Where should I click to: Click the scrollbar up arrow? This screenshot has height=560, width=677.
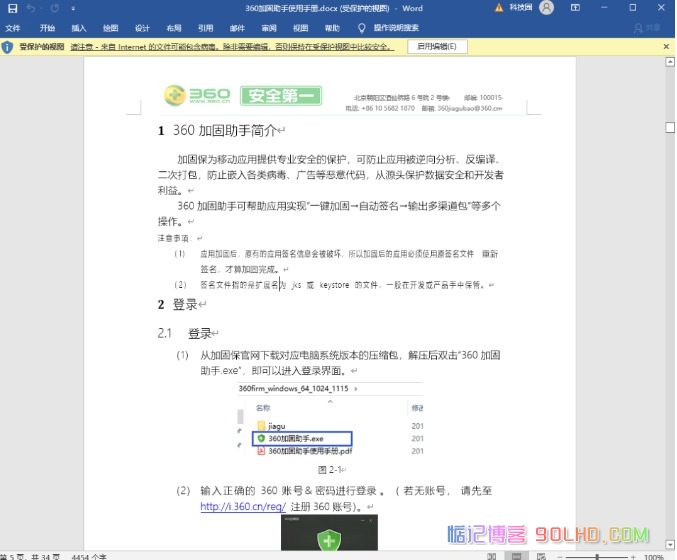point(670,62)
